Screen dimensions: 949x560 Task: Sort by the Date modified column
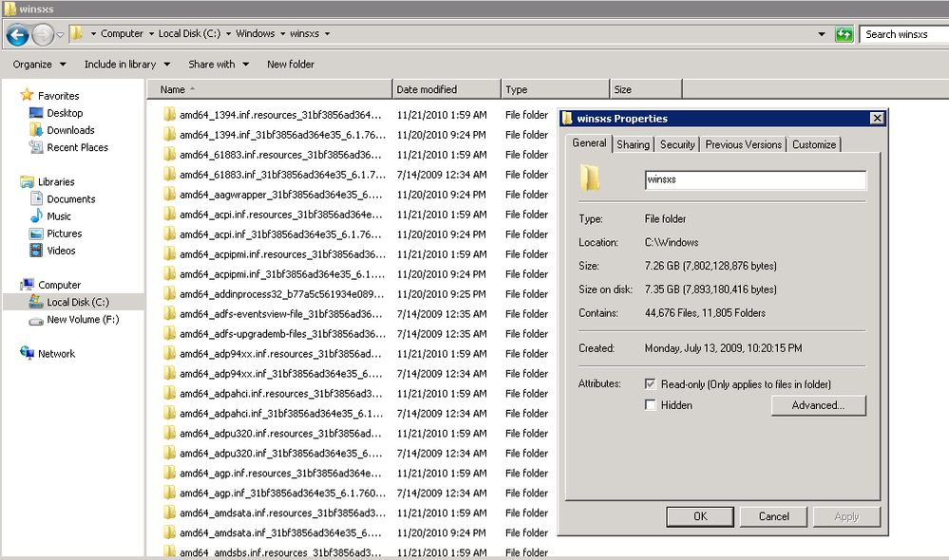tap(446, 89)
